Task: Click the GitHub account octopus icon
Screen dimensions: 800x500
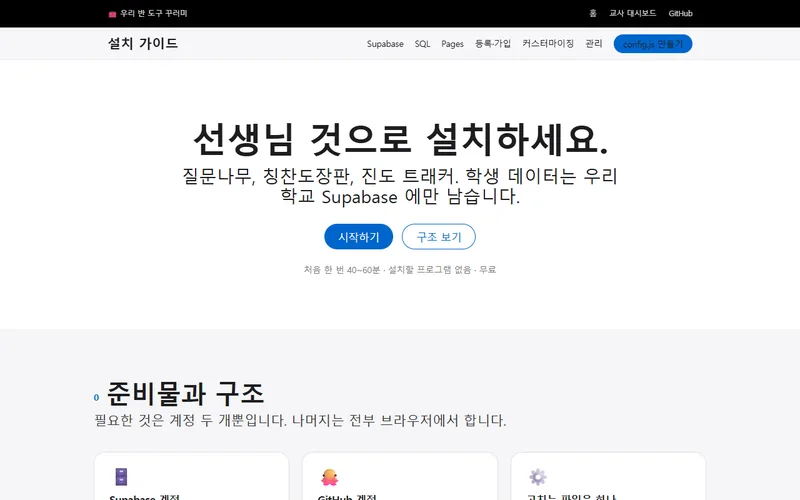Action: point(330,478)
